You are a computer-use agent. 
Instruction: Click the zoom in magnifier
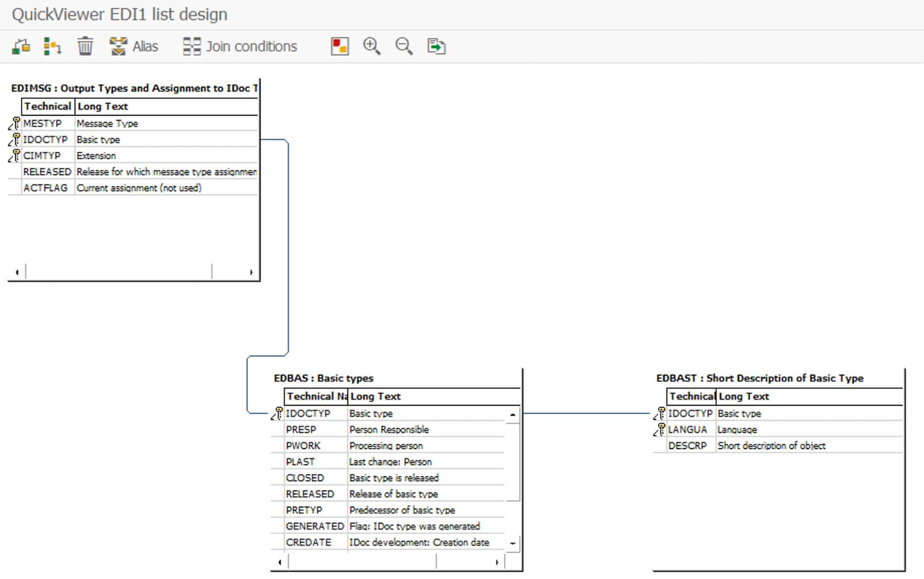pyautogui.click(x=372, y=46)
